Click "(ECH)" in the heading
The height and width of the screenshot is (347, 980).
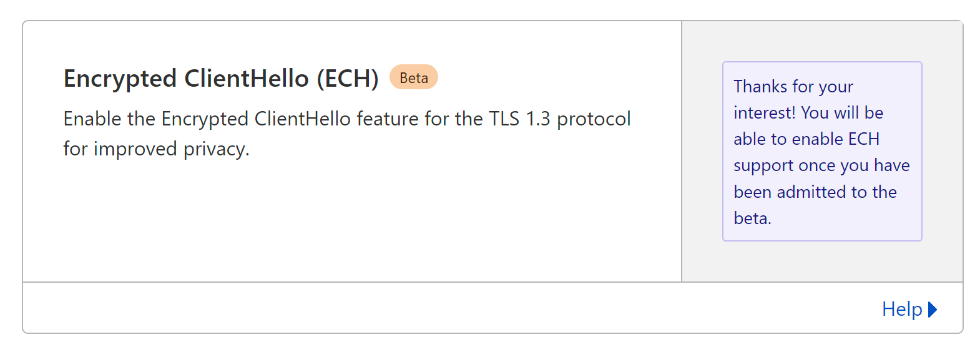coord(347,79)
